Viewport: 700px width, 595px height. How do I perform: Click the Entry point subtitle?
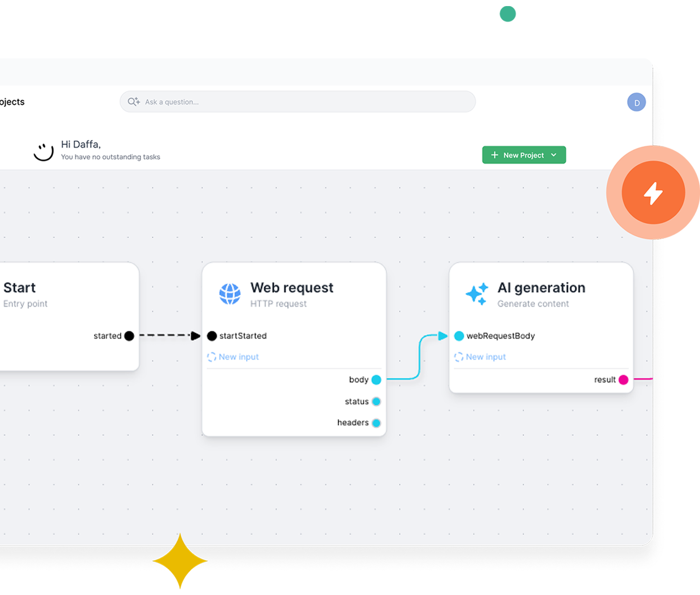[25, 304]
